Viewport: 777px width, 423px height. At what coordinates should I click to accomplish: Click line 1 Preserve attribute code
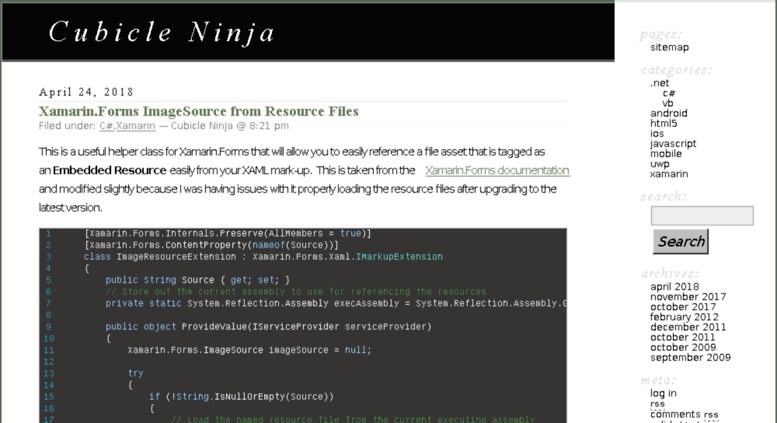coord(227,233)
